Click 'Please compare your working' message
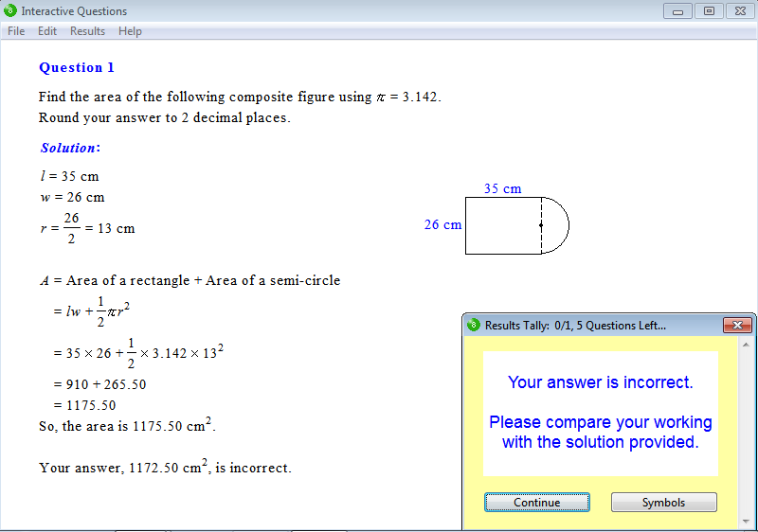 click(x=601, y=432)
